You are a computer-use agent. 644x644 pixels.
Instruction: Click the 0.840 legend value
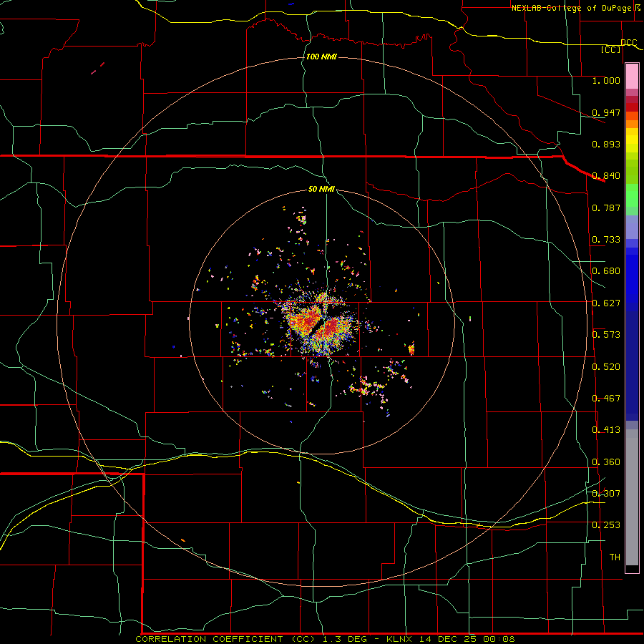click(x=606, y=176)
